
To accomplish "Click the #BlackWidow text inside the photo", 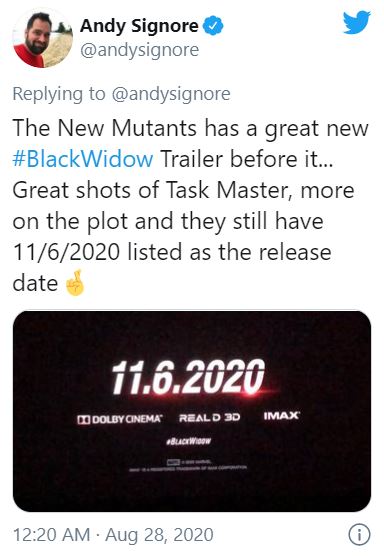I will point(189,441).
